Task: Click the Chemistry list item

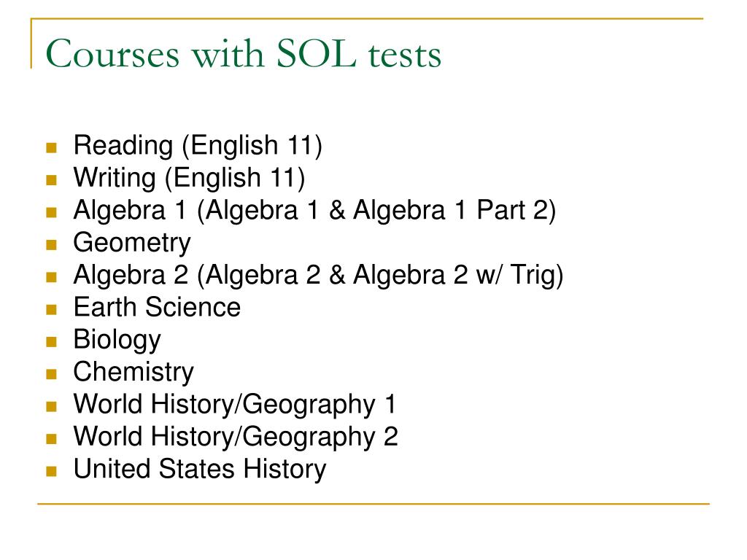Action: click(x=133, y=372)
